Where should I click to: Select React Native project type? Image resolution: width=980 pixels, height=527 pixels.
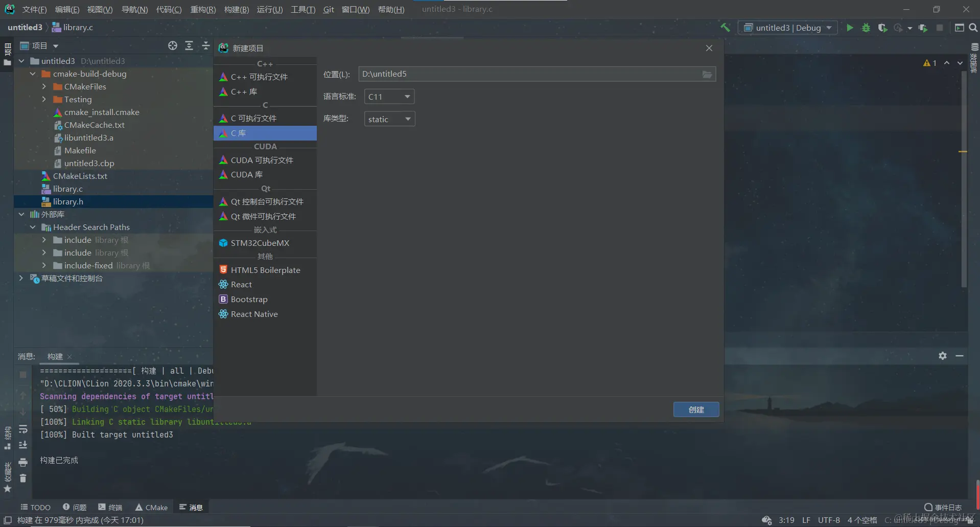pyautogui.click(x=265, y=314)
